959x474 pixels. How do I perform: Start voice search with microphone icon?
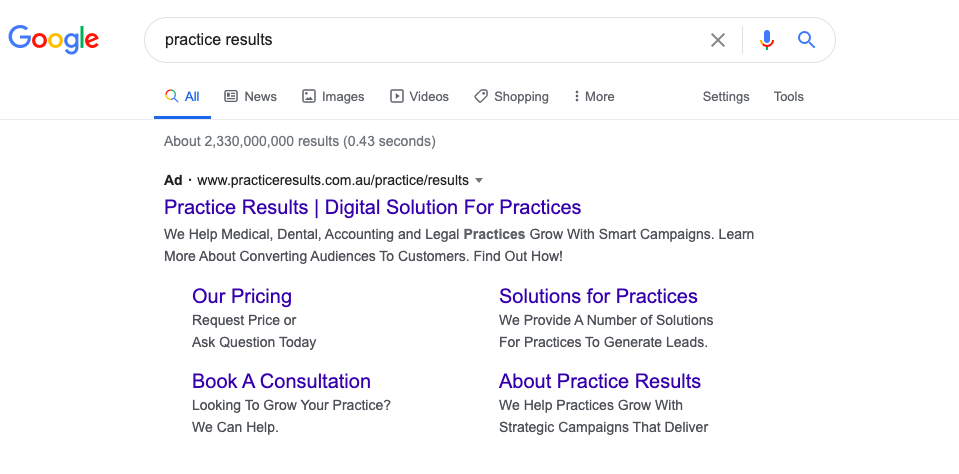(767, 40)
